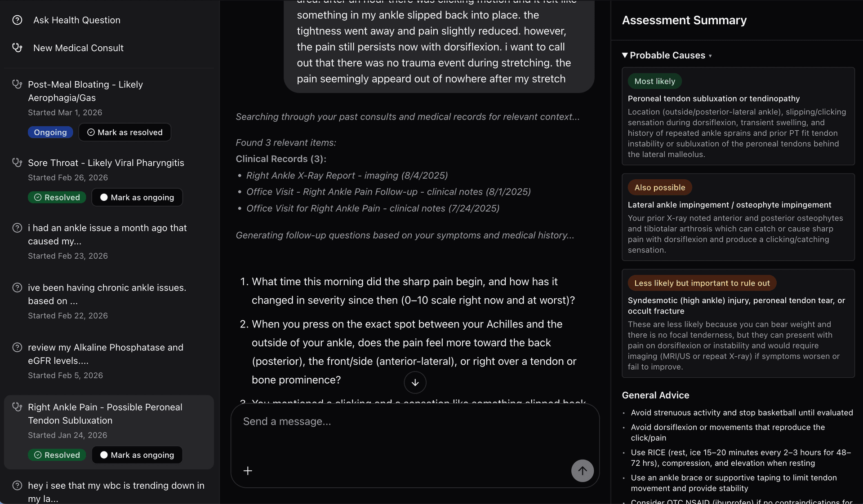Image resolution: width=863 pixels, height=504 pixels.
Task: Click the question icon beside the eGFR levels entry
Action: pyautogui.click(x=17, y=347)
